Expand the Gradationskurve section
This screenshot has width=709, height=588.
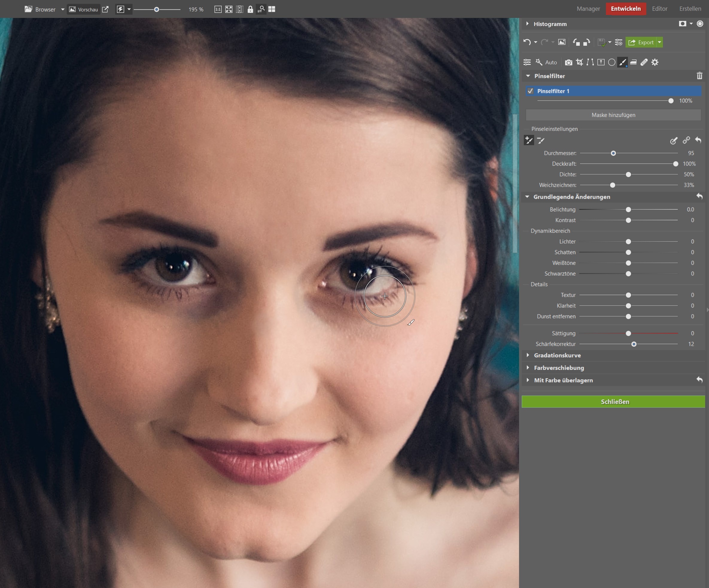pos(528,355)
